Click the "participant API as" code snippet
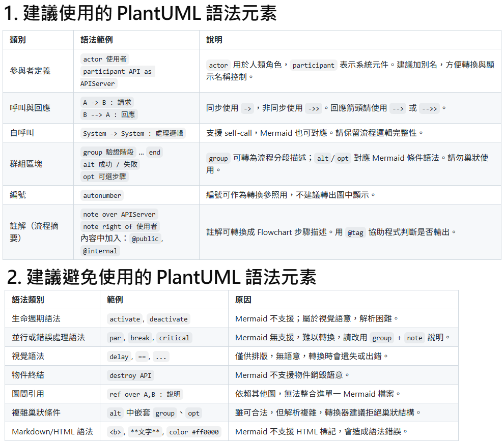The image size is (504, 442). (117, 71)
